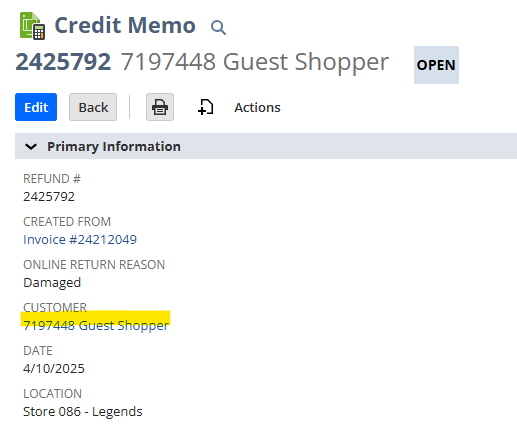Click the Primary Information section title
The height and width of the screenshot is (433, 517).
pyautogui.click(x=114, y=146)
